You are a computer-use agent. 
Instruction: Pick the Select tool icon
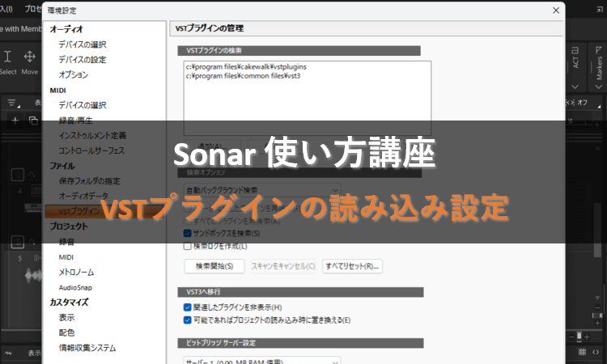(7, 57)
